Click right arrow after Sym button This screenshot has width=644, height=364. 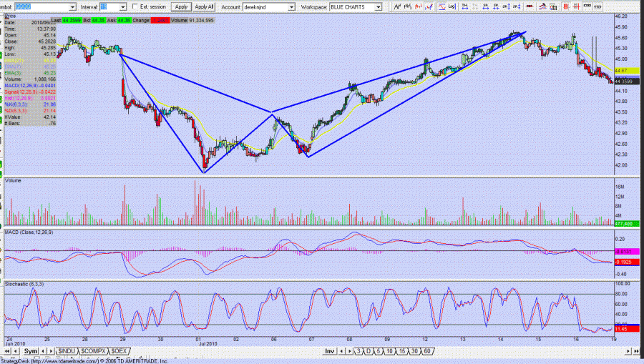[x=51, y=351]
